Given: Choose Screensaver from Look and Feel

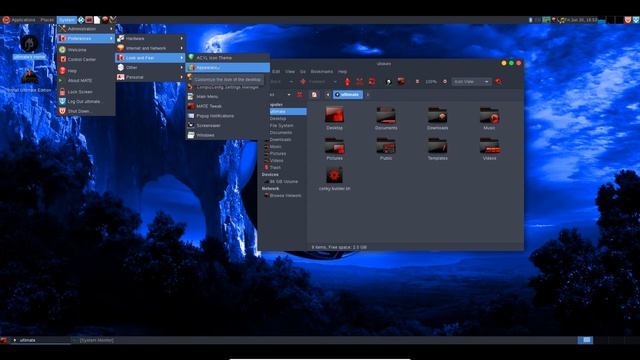Looking at the screenshot, I should click(x=228, y=125).
